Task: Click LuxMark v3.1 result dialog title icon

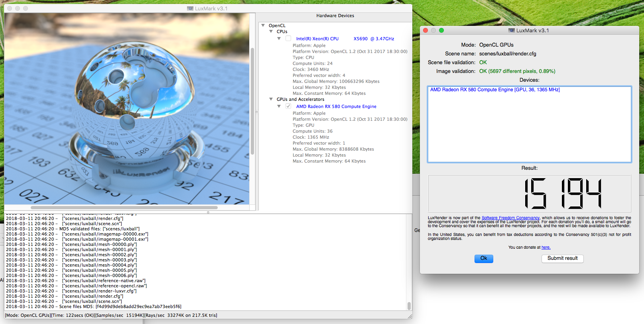Action: click(x=512, y=30)
